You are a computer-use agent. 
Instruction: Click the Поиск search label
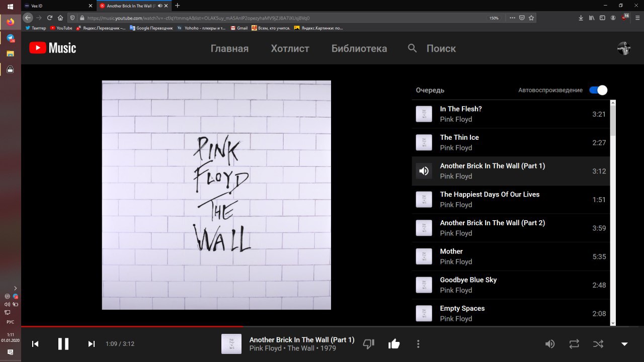click(441, 48)
